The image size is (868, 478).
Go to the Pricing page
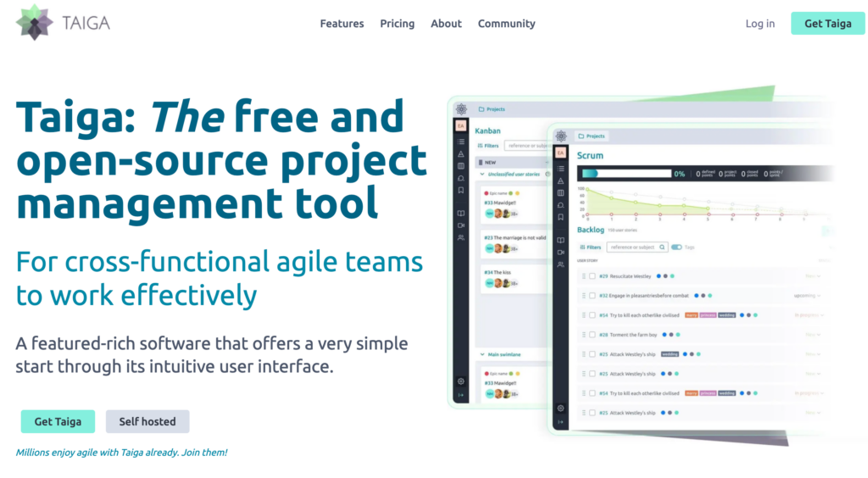(x=397, y=24)
